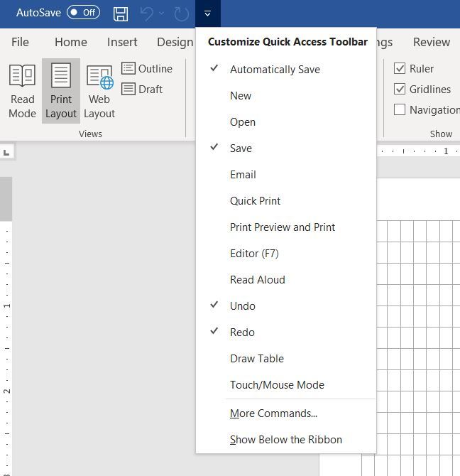Click the Save floppy disk icon
The image size is (460, 476).
(121, 13)
